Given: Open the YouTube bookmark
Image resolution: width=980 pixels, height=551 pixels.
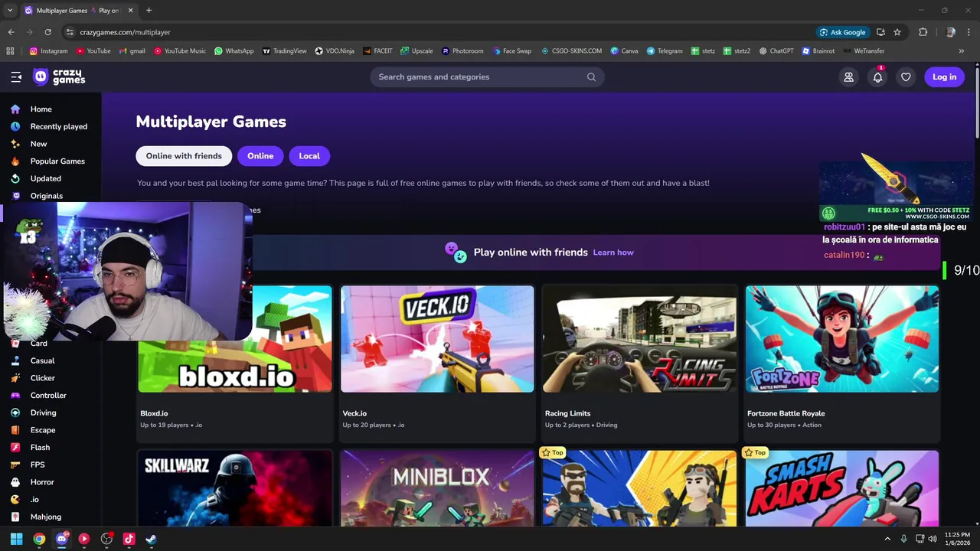Looking at the screenshot, I should coord(93,51).
